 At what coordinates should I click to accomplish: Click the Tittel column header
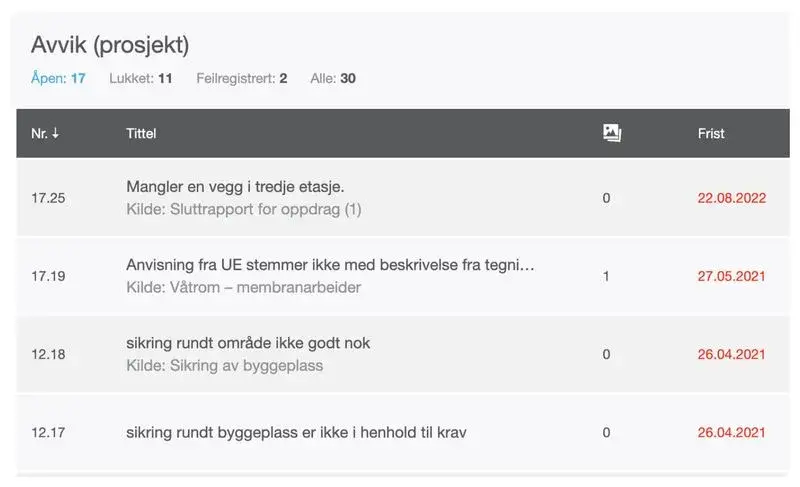(x=141, y=133)
